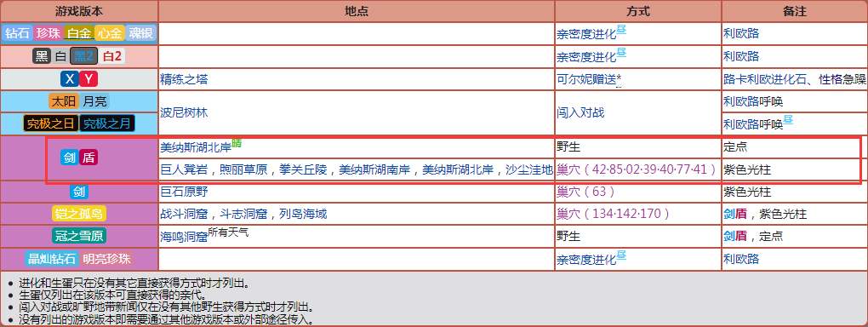Open the 魂银 game version badge
Screen dimensions: 868x327
140,33
